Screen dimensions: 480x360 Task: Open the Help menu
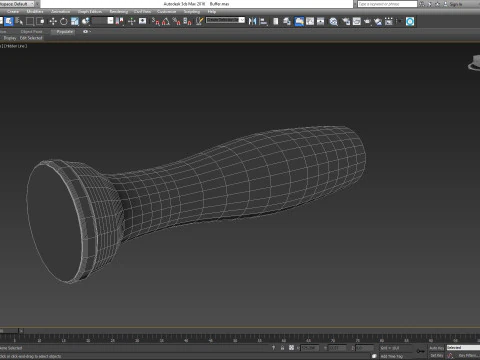click(x=212, y=11)
